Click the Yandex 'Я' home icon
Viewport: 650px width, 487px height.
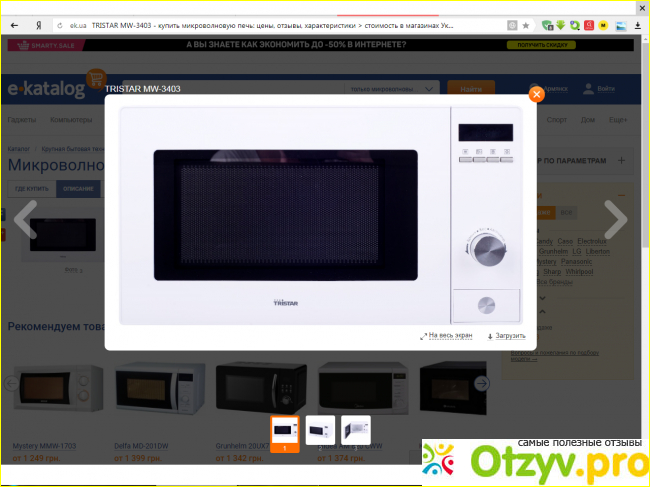pos(39,24)
